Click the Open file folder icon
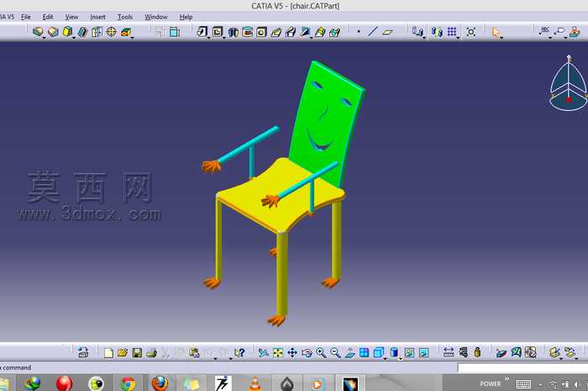The width and height of the screenshot is (588, 391). click(123, 352)
